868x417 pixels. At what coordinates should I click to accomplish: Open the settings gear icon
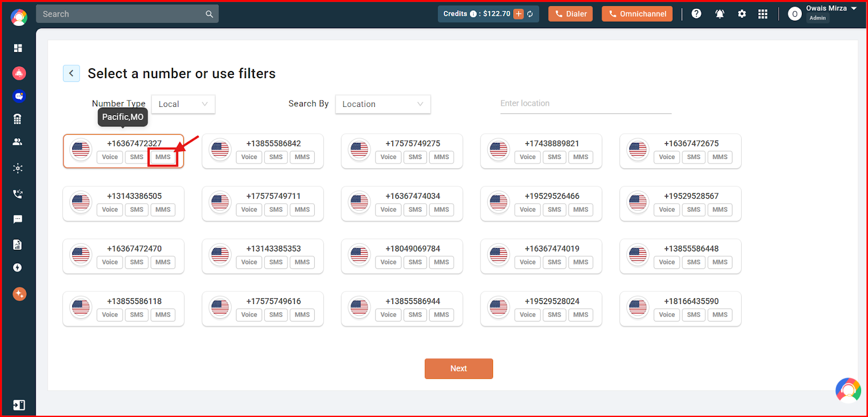[742, 14]
